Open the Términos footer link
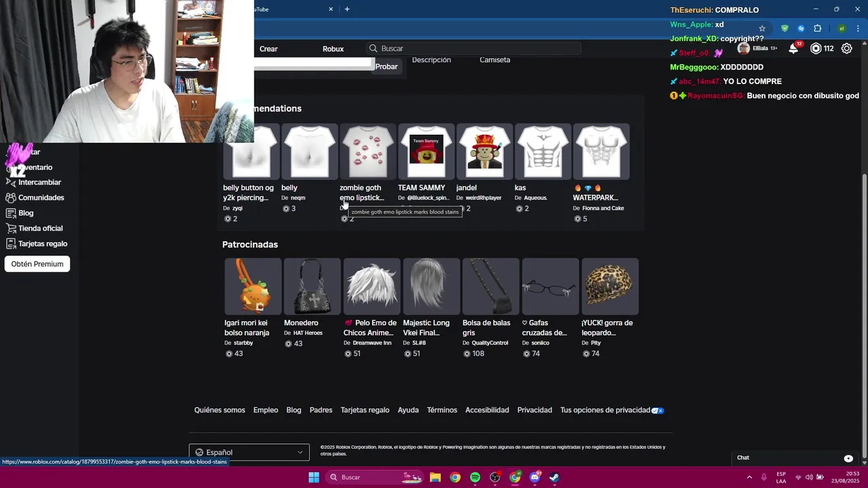The height and width of the screenshot is (488, 868). point(442,410)
